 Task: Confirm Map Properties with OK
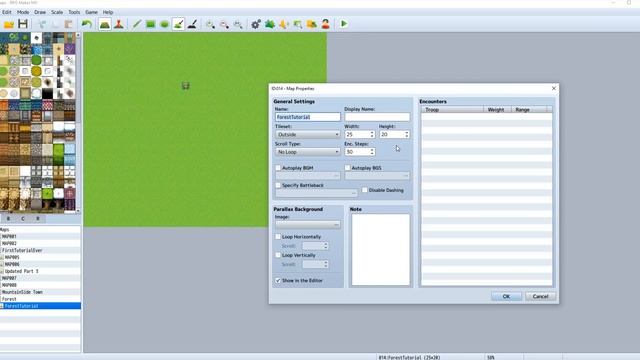(x=506, y=296)
